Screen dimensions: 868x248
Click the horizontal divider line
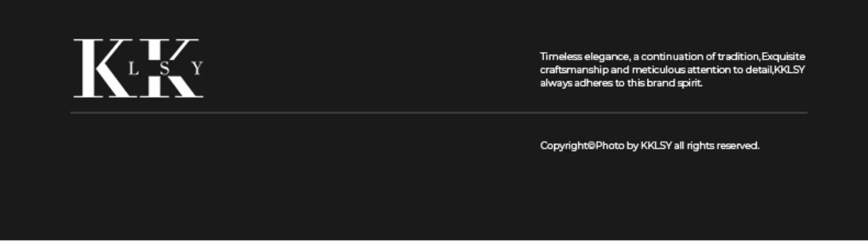439,113
